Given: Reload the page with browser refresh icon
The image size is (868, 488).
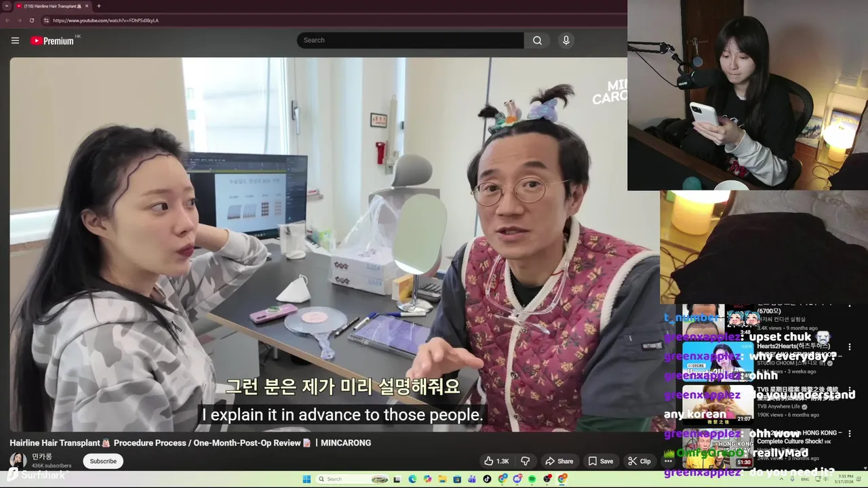Looking at the screenshot, I should (x=32, y=20).
